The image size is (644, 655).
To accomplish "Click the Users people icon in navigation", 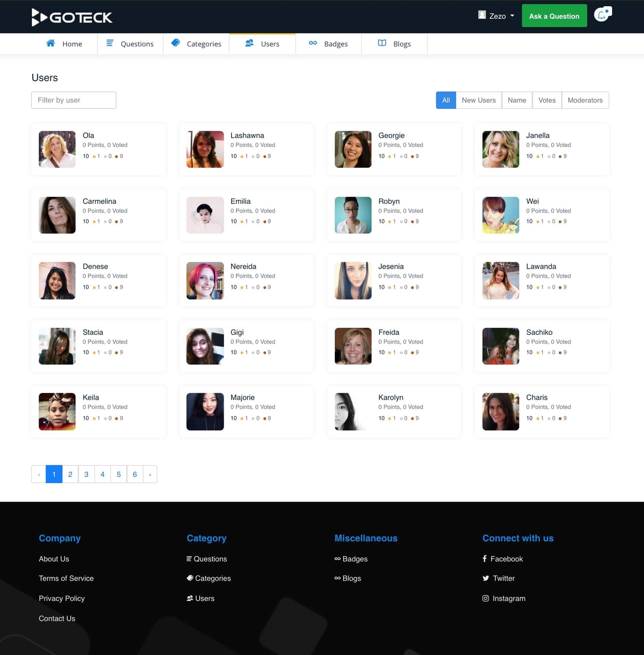I will (249, 43).
